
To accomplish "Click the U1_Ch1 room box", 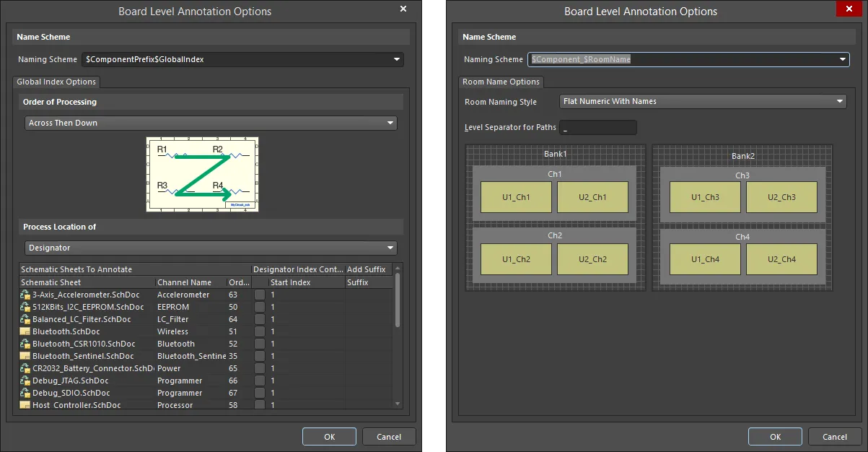I will [x=516, y=197].
